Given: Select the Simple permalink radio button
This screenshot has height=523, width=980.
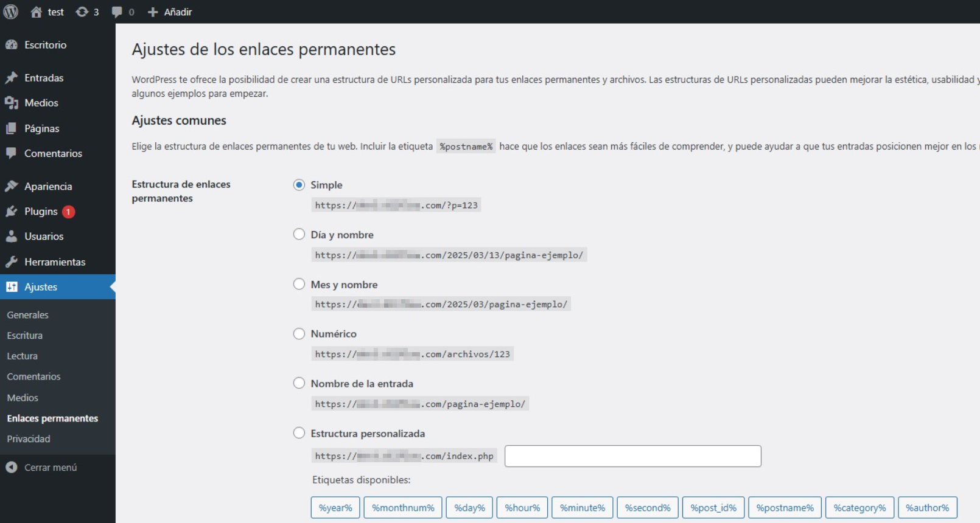Looking at the screenshot, I should 299,185.
